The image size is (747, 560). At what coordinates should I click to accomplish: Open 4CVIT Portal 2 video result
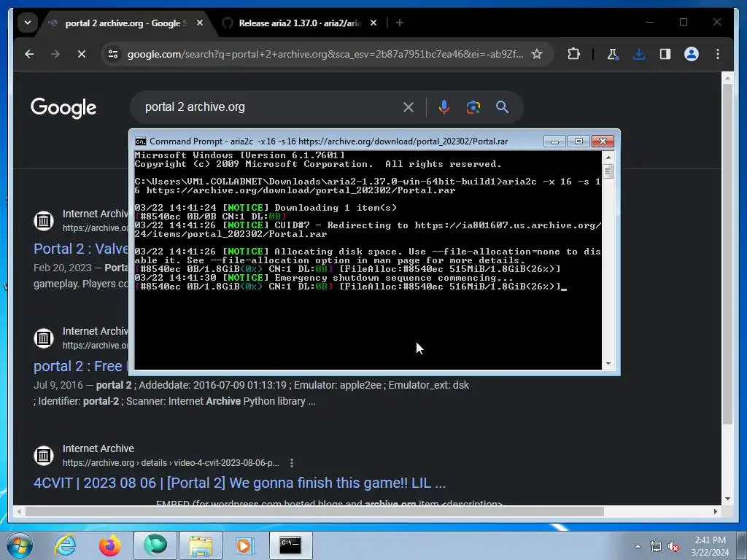pos(239,483)
